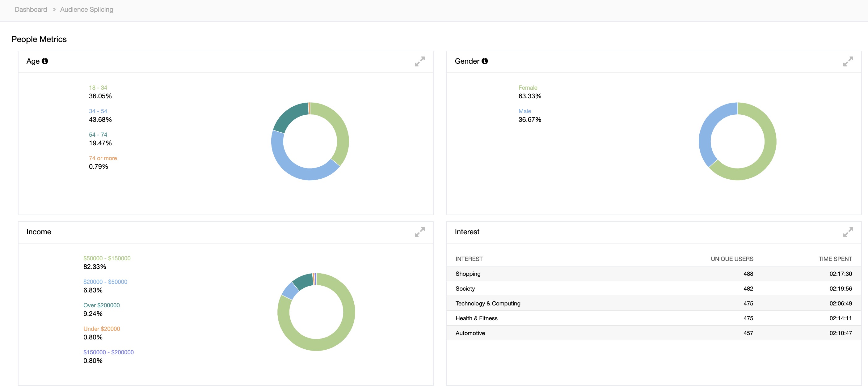Sort by UNIQUE USERS column header
Image resolution: width=868 pixels, height=392 pixels.
click(732, 259)
